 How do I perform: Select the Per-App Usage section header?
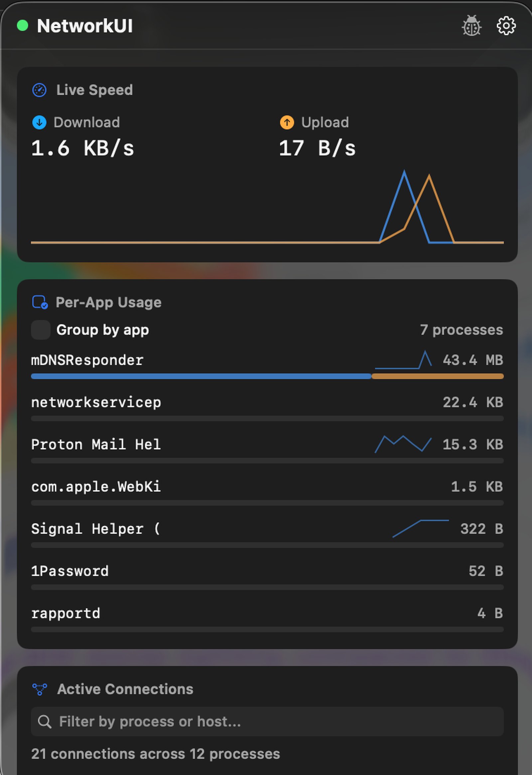(108, 302)
